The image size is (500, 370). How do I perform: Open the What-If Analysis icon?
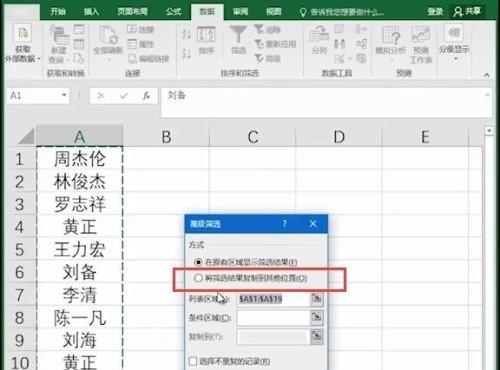coord(390,35)
